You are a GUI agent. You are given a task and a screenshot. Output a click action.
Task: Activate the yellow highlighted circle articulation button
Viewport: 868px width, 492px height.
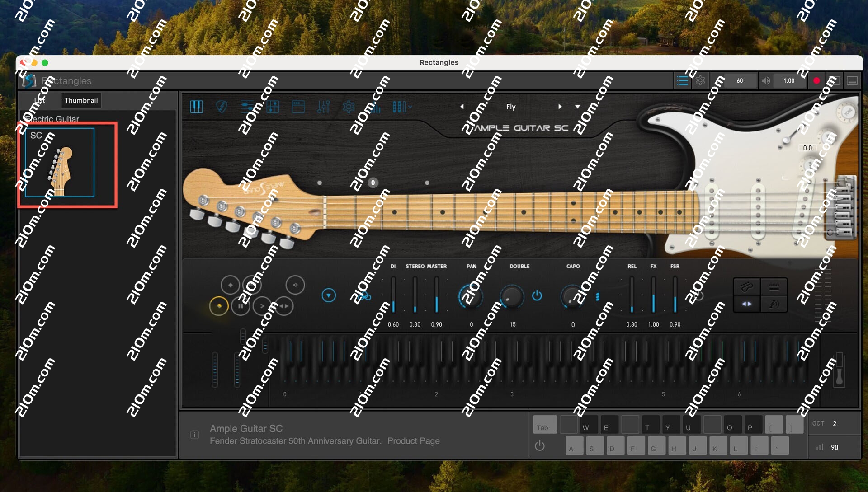(x=219, y=306)
